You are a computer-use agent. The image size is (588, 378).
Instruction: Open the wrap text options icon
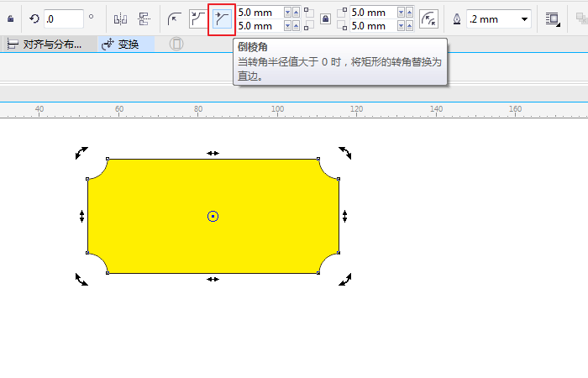click(552, 18)
